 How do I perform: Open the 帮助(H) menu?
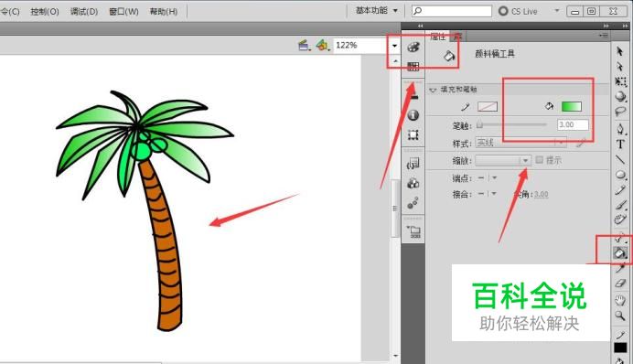coord(164,11)
